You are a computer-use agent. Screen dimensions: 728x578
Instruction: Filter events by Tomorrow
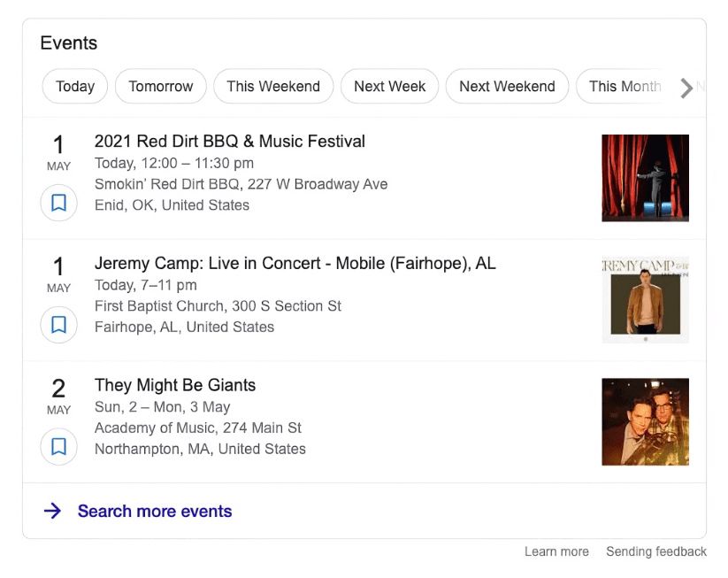(x=160, y=87)
